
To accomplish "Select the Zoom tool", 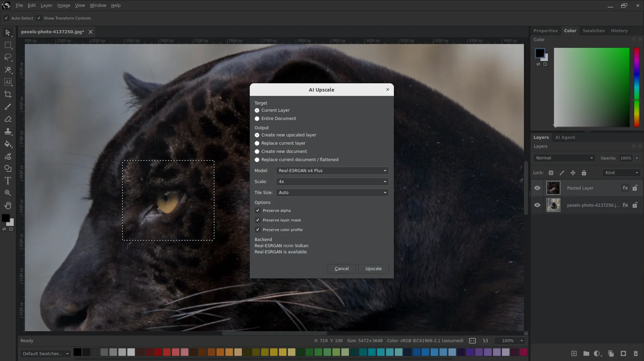I will (8, 193).
